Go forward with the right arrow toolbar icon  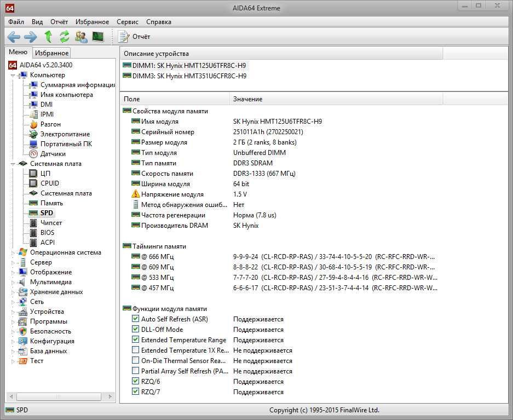tap(31, 37)
